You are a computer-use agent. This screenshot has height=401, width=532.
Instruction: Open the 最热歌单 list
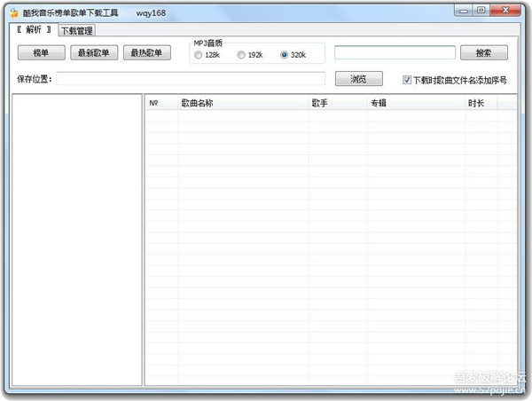(147, 53)
